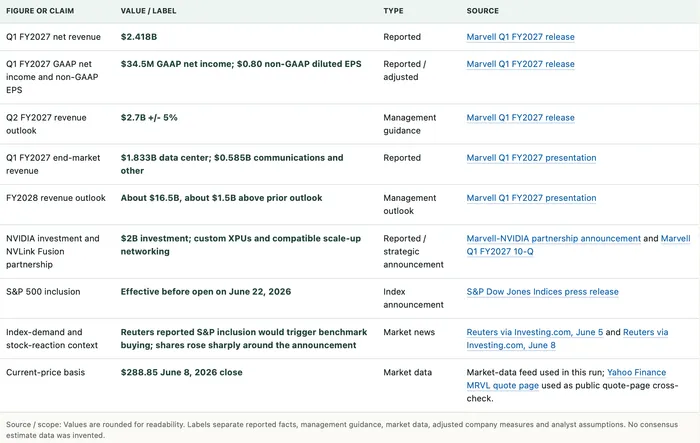The height and width of the screenshot is (443, 700).
Task: Open Marvell release link in GAAP net income row
Action: tap(520, 64)
